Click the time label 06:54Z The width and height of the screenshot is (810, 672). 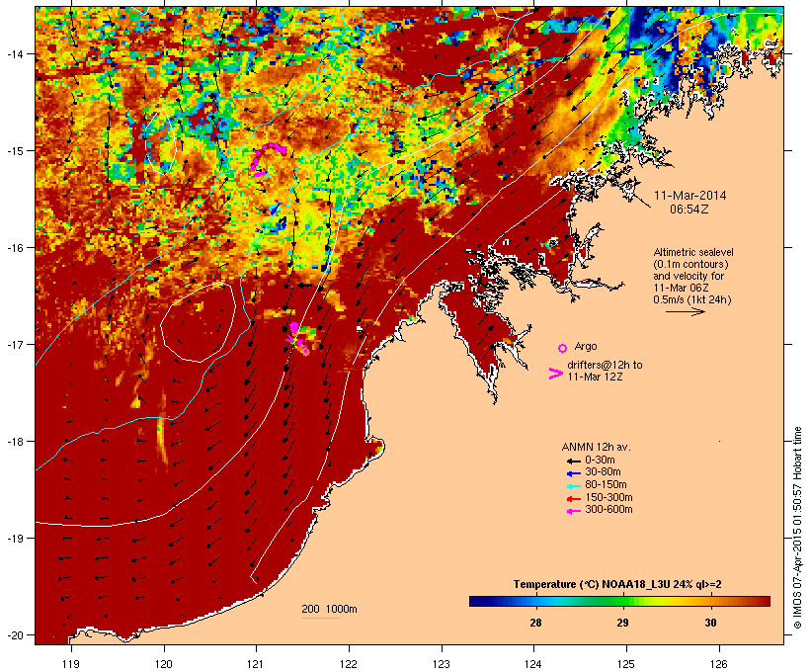click(x=689, y=210)
